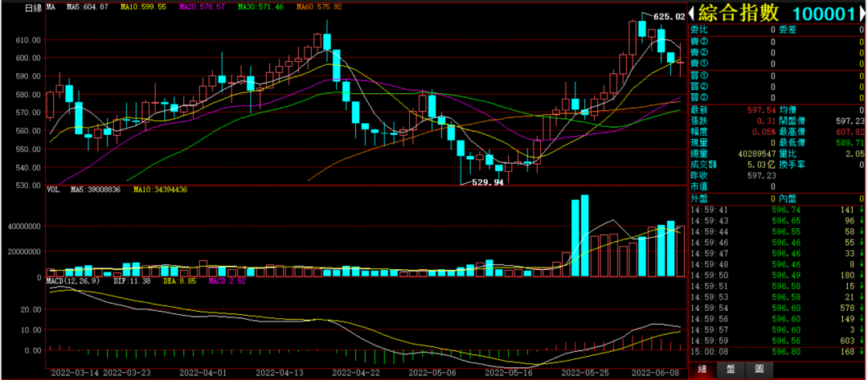The image size is (868, 380).
Task: Click the 2022-06-08 date axis label
Action: [x=655, y=374]
